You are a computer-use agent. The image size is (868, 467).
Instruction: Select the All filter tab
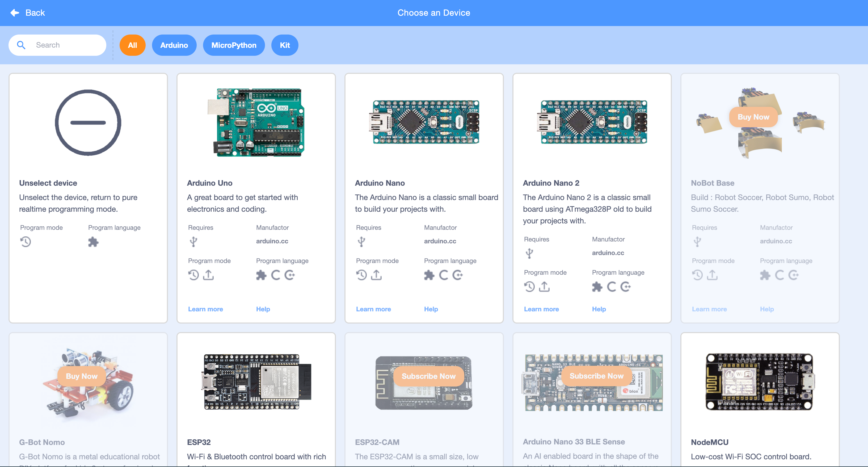pos(132,45)
